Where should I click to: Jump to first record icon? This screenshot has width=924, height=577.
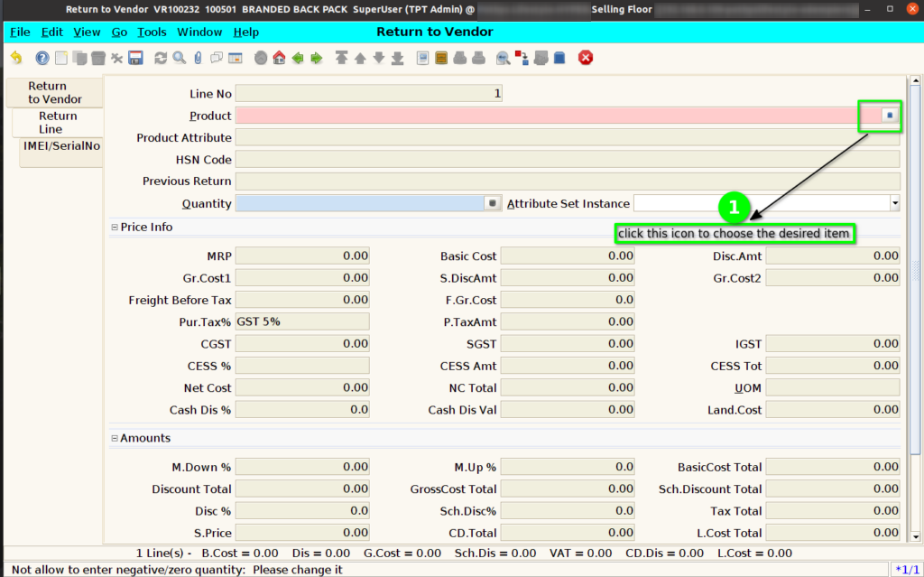[x=341, y=58]
